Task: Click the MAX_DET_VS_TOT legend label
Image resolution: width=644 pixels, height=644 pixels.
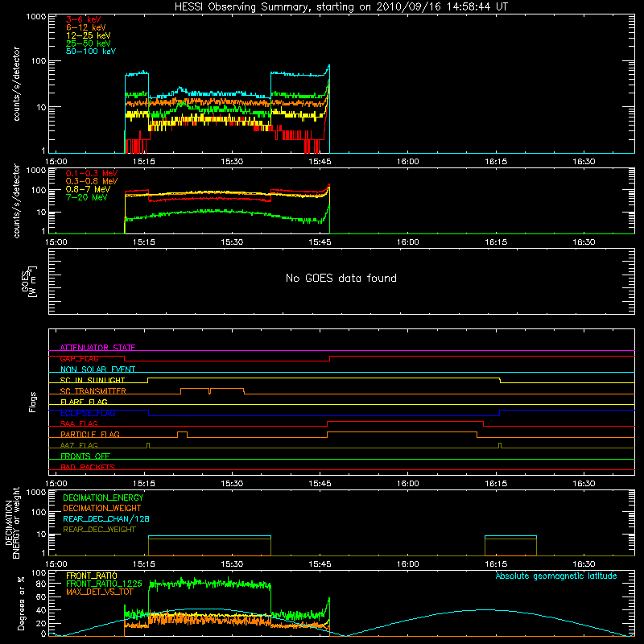Action: (100, 592)
